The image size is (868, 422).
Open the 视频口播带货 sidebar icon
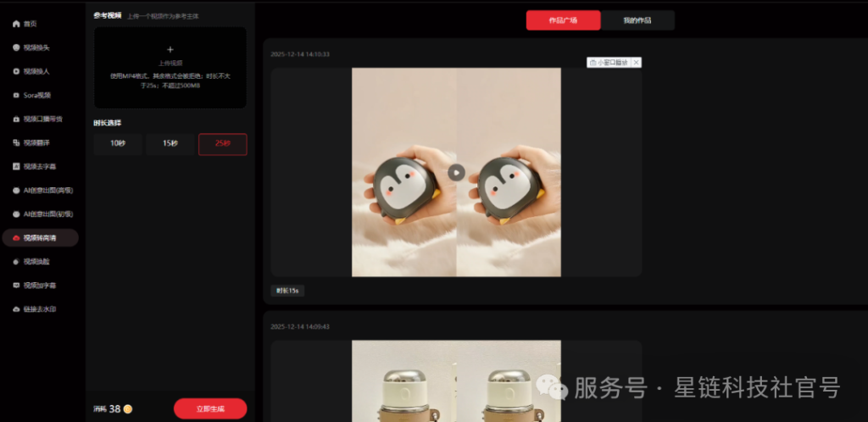click(16, 119)
